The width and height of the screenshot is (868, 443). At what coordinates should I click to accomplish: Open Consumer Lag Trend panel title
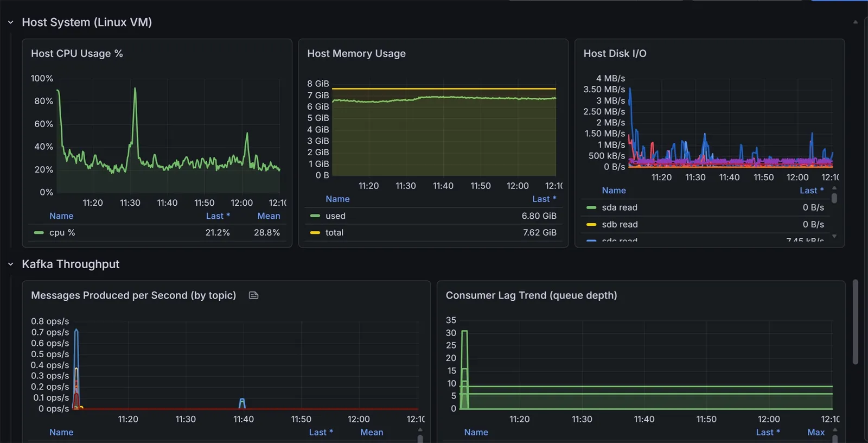[532, 295]
